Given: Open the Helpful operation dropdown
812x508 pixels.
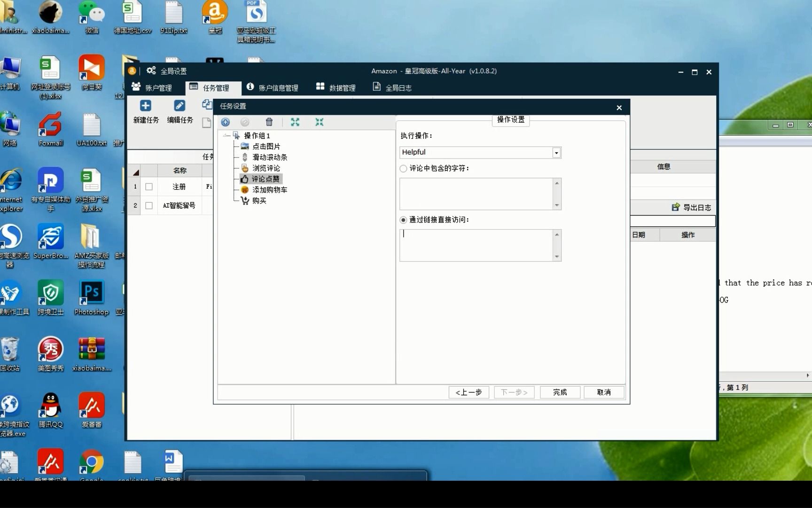Looking at the screenshot, I should 556,152.
